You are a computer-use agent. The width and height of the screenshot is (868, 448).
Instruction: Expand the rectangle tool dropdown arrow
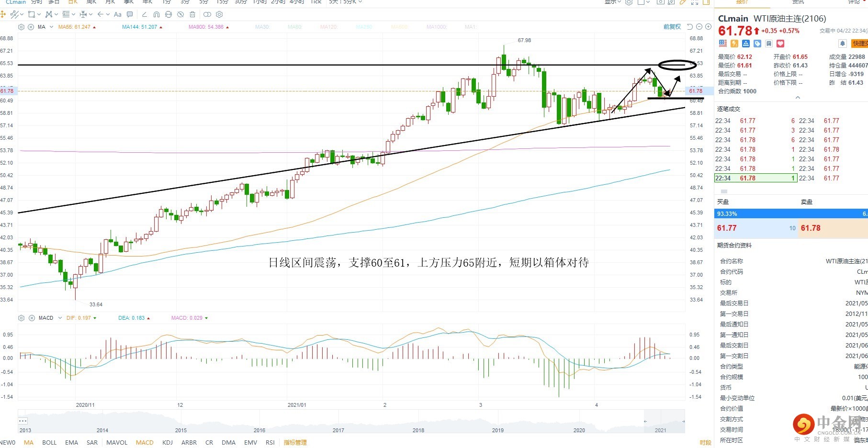39,14
